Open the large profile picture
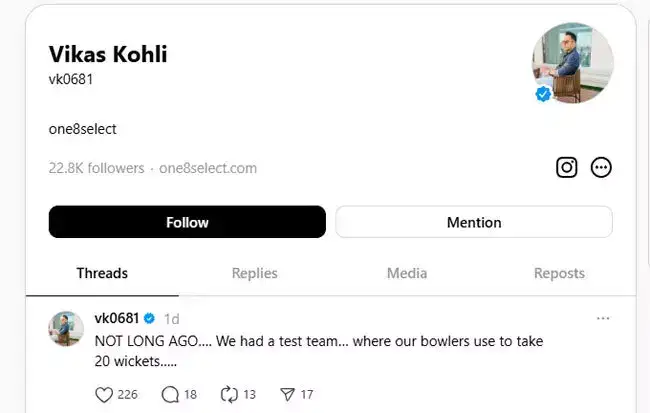The width and height of the screenshot is (650, 413). tap(573, 63)
